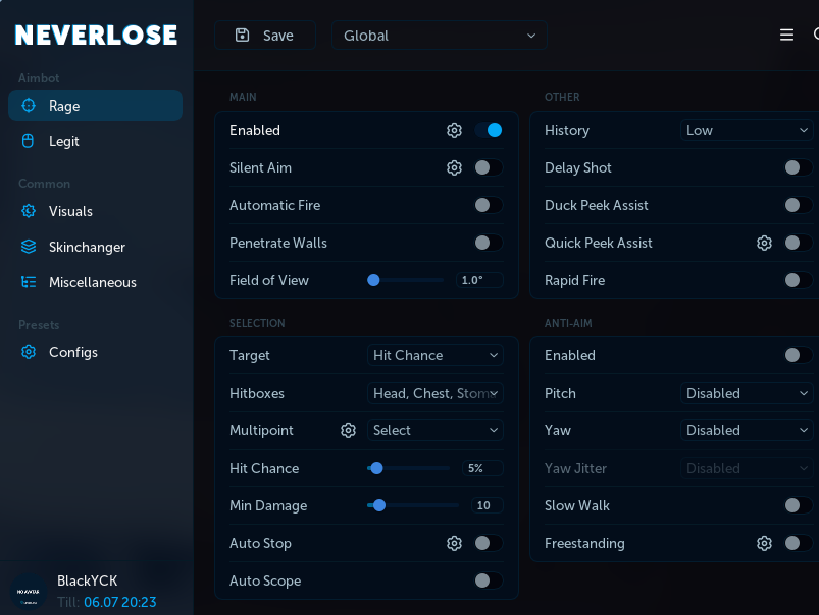Toggle Automatic Fire off switch
Screen dimensions: 819x615
pyautogui.click(x=488, y=205)
